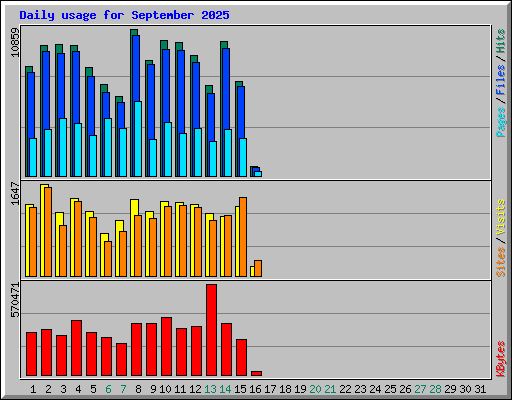The width and height of the screenshot is (512, 400).
Task: Select the green day 13 weekend label
Action: (x=210, y=389)
